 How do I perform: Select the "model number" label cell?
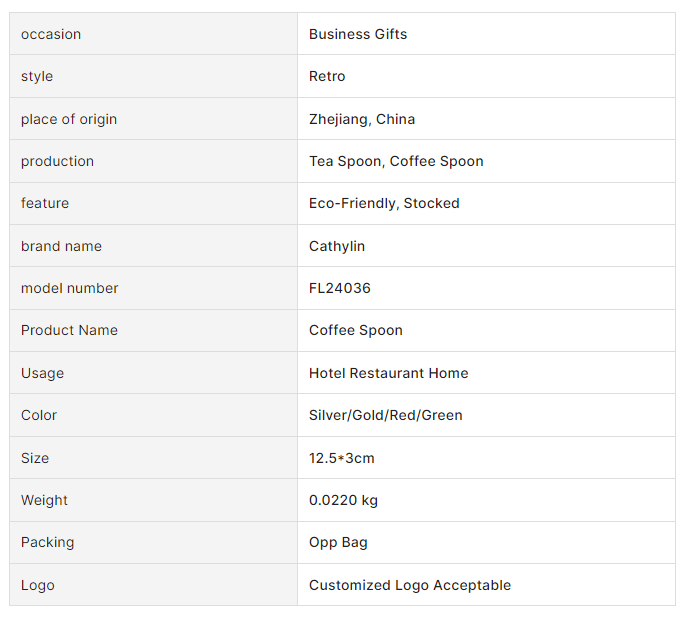point(70,288)
